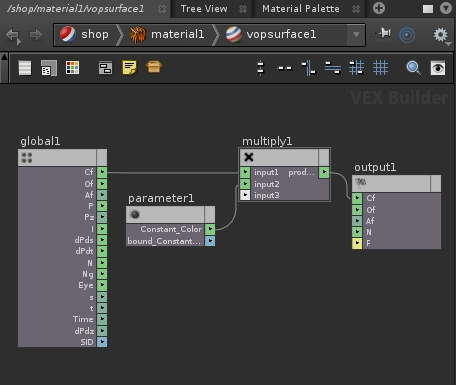The height and width of the screenshot is (385, 456).
Task: Click the Of input connector on output1
Action: coord(357,210)
